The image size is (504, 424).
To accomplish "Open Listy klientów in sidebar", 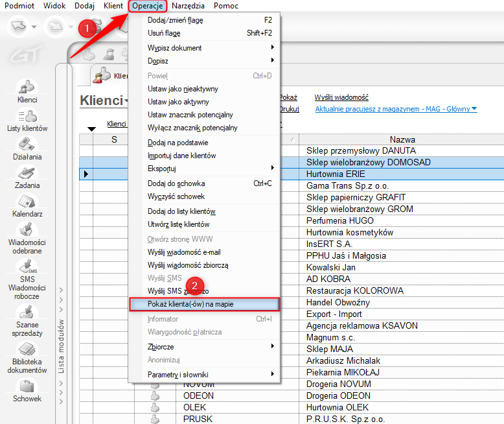I will pyautogui.click(x=27, y=121).
